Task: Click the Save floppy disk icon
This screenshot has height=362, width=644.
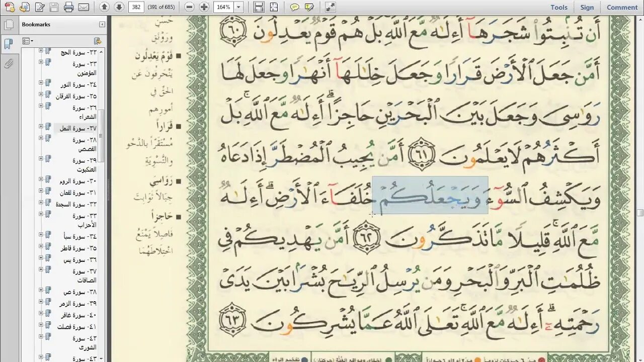Action: 54,7
